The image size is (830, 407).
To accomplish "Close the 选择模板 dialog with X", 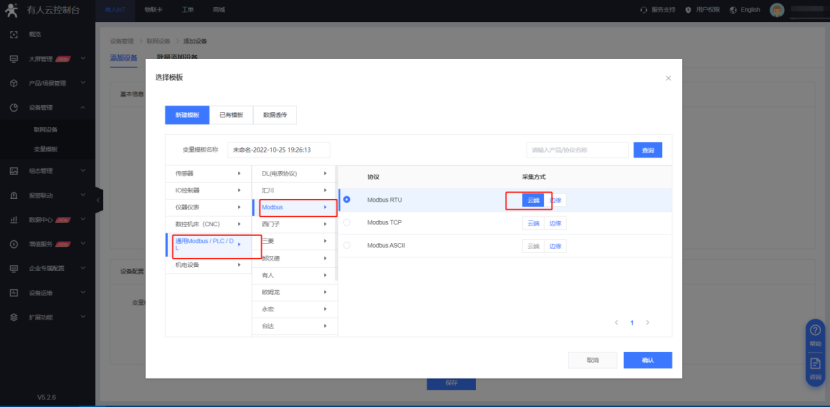I will (668, 77).
